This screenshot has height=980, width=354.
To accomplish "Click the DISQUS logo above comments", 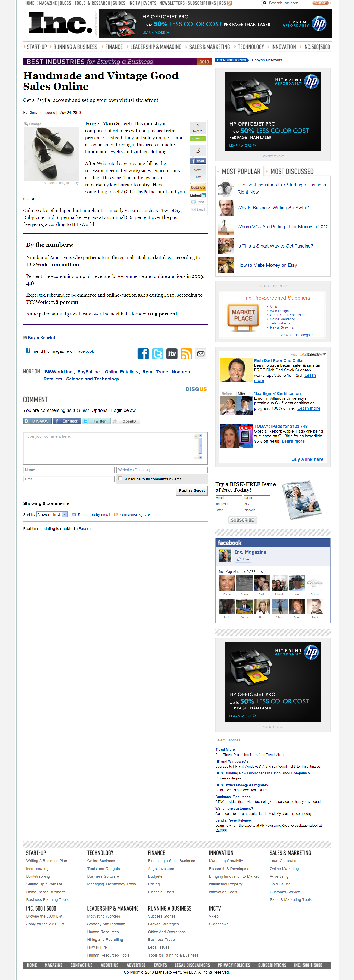I will pos(196,389).
